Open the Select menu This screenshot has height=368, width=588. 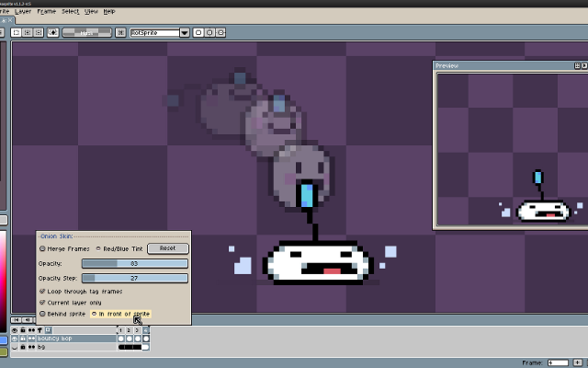tap(71, 12)
